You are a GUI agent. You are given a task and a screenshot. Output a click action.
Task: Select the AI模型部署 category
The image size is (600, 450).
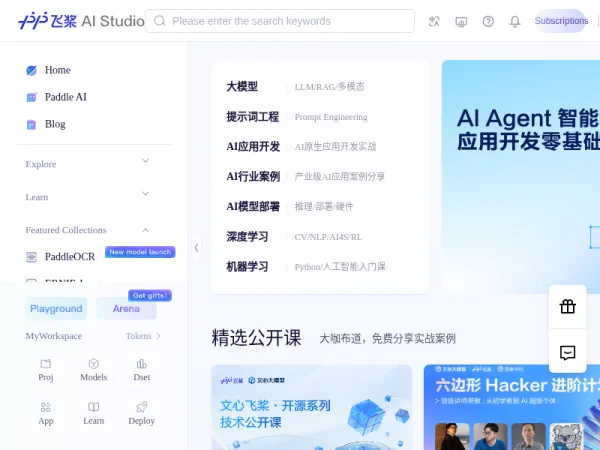tap(253, 207)
